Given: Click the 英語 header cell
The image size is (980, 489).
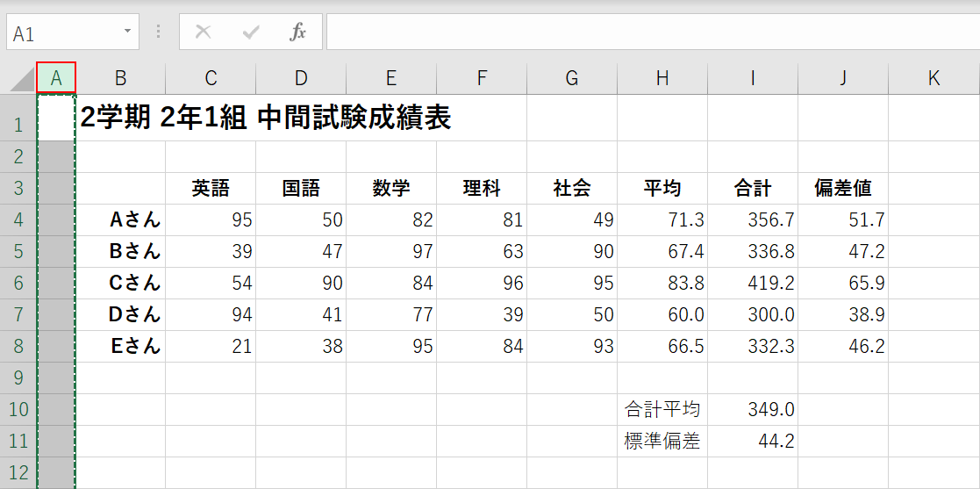Looking at the screenshot, I should tap(211, 188).
